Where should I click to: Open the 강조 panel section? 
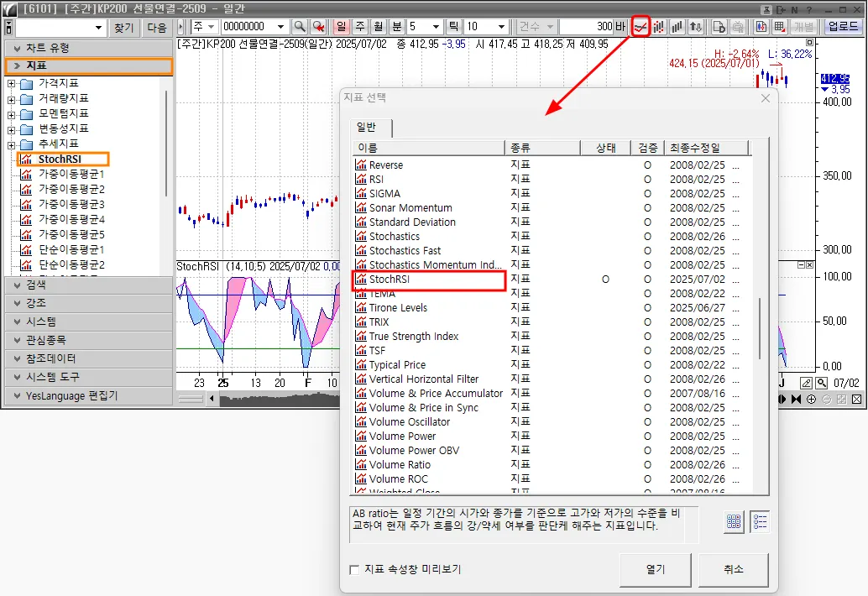pos(89,303)
